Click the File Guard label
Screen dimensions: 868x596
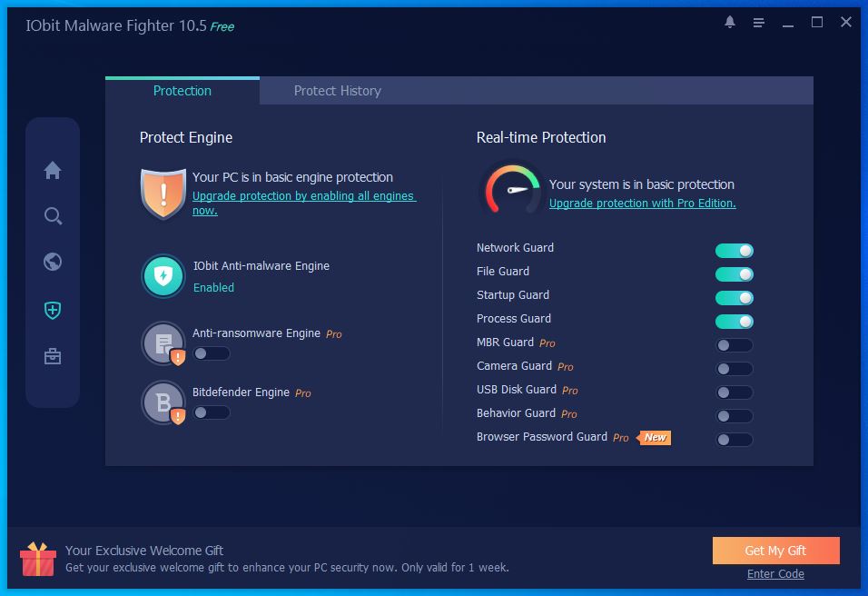pyautogui.click(x=503, y=272)
